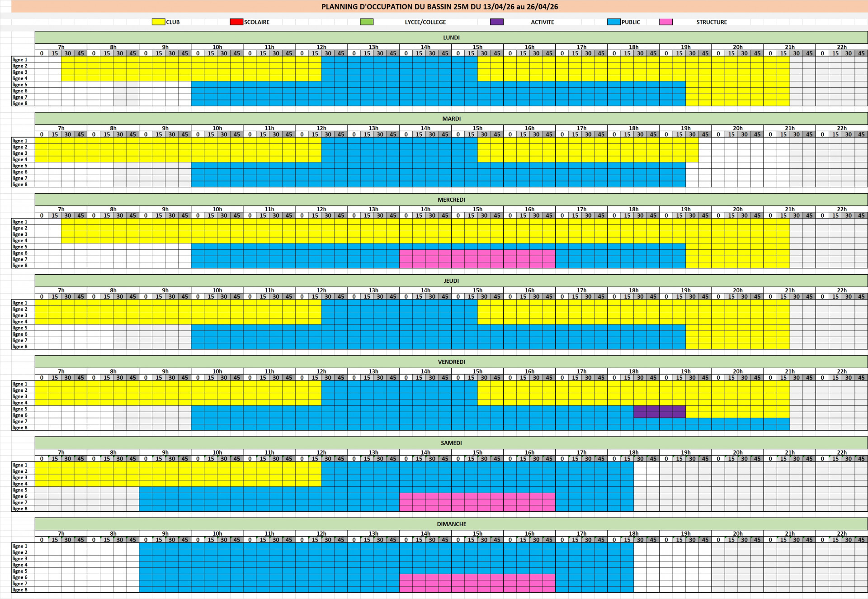Click the red SCOLAIRE legend swatch
This screenshot has height=599, width=868.
click(236, 22)
